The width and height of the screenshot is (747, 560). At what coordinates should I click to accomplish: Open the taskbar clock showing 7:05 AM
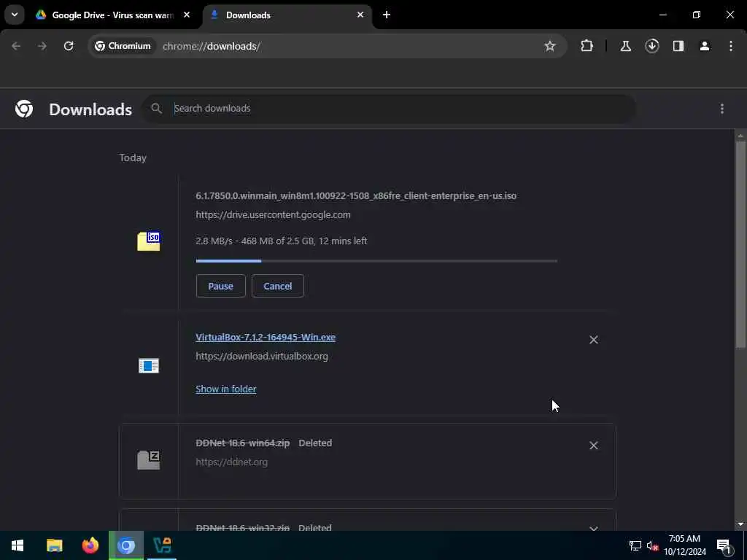(684, 545)
